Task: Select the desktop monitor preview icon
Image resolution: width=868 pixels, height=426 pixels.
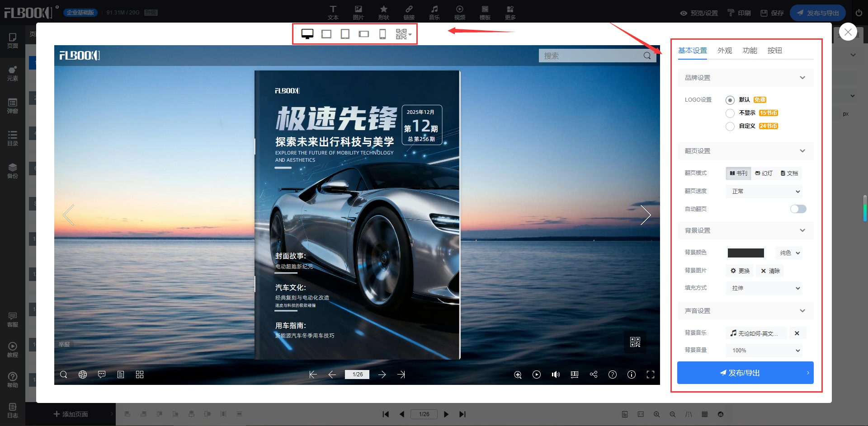Action: click(x=307, y=34)
